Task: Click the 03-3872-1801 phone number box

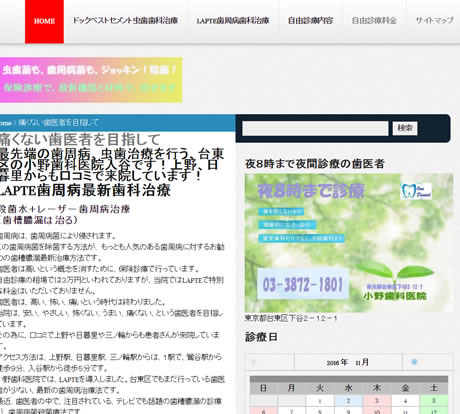Action: click(x=303, y=284)
